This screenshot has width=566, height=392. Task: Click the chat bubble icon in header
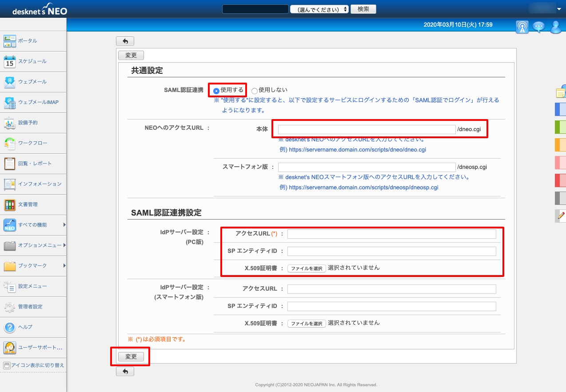539,27
